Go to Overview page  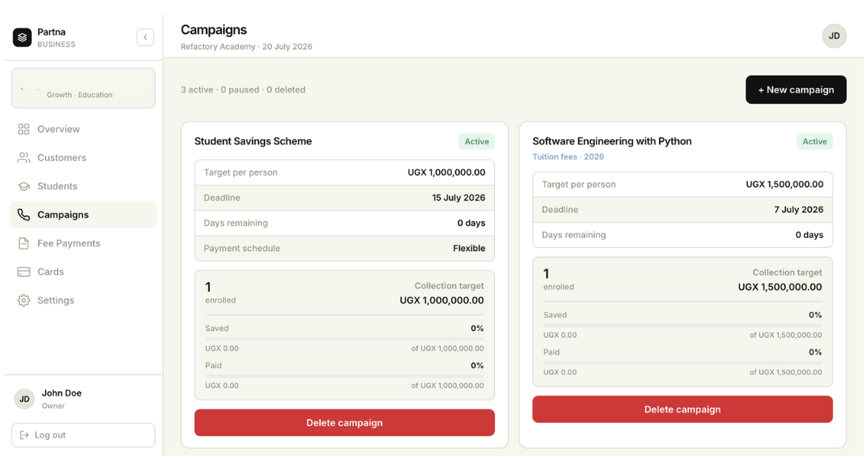[83, 129]
